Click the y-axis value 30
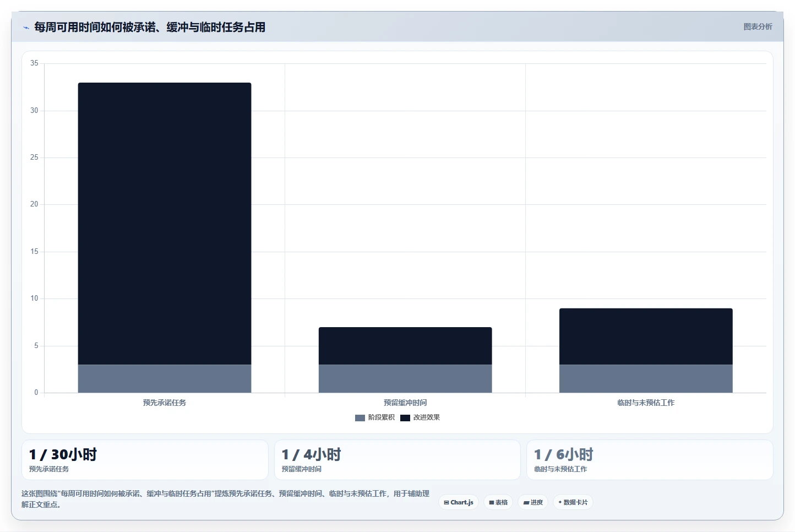Image resolution: width=795 pixels, height=532 pixels. click(x=34, y=111)
